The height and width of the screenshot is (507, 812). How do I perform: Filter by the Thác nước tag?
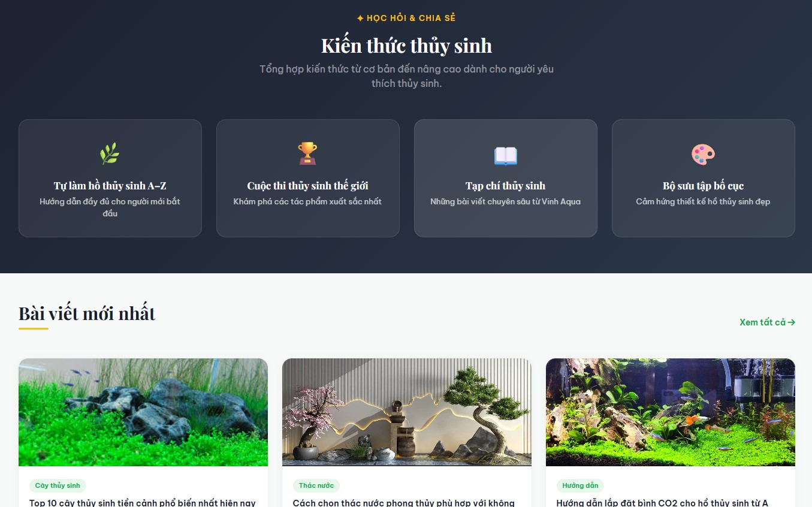coord(316,485)
